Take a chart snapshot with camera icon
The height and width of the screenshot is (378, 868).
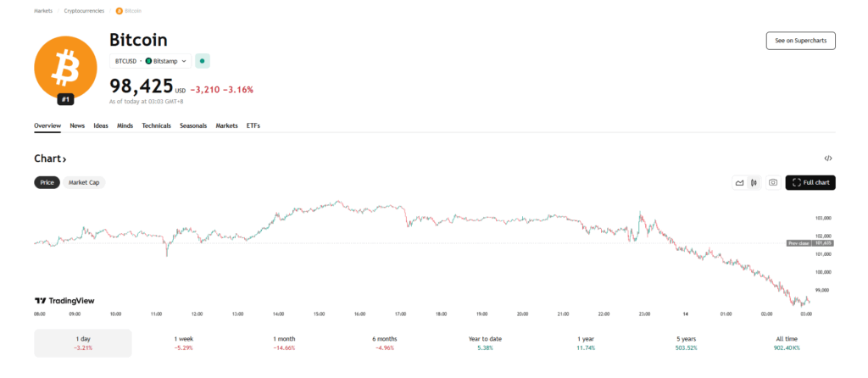click(773, 182)
